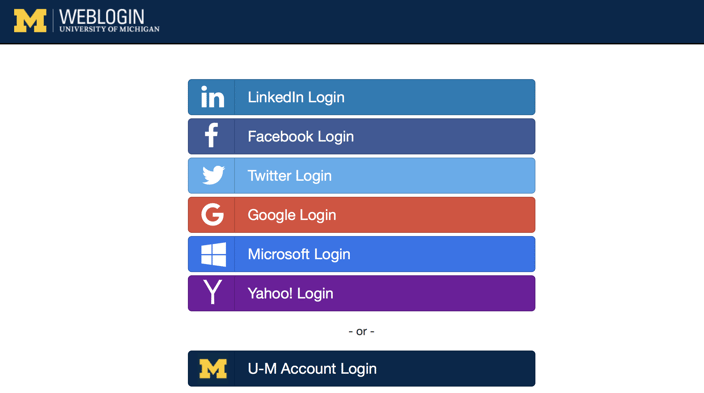Screen dimensions: 704x393
Task: Click the Microsoft Windows logo icon
Action: coord(213,254)
